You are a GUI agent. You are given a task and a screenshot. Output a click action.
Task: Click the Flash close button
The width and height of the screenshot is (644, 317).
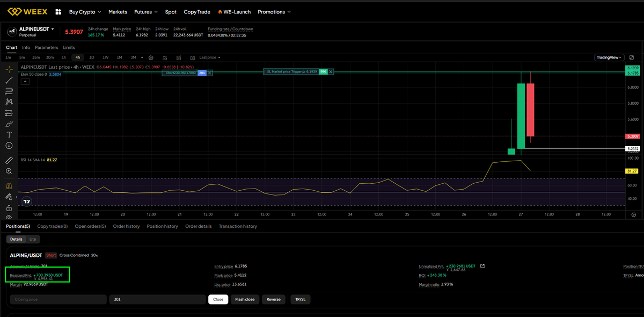coord(245,299)
